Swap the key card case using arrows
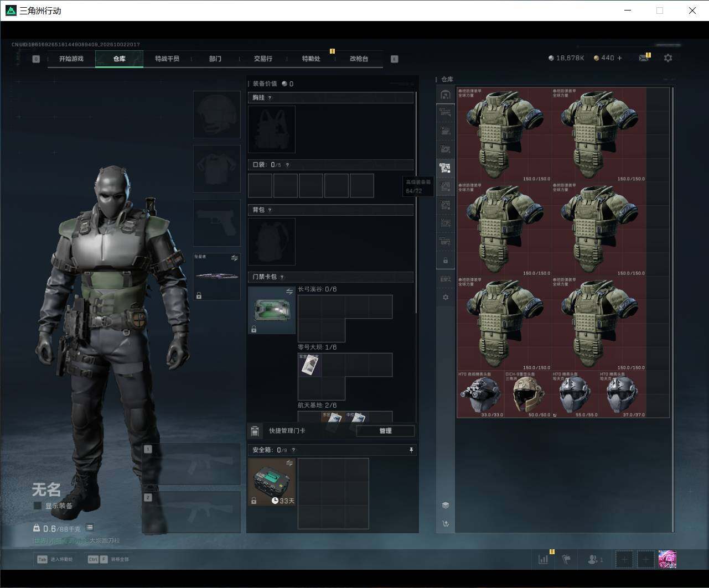Viewport: 709px width, 588px height. point(289,292)
